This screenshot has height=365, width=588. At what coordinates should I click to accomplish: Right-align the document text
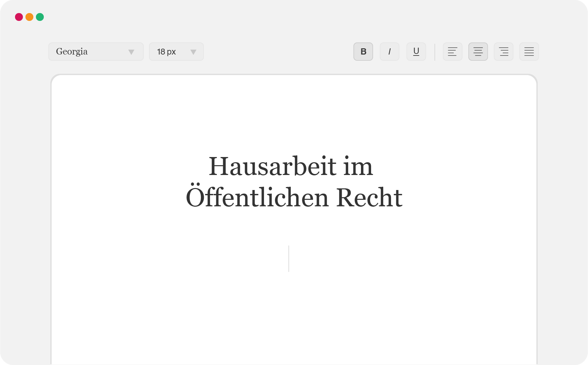[503, 51]
